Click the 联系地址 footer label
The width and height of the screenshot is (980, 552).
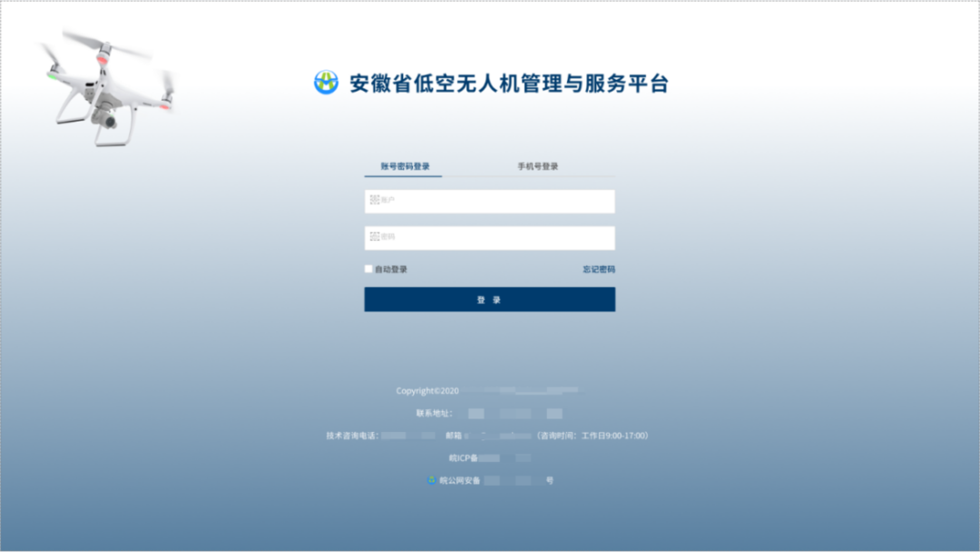point(435,413)
